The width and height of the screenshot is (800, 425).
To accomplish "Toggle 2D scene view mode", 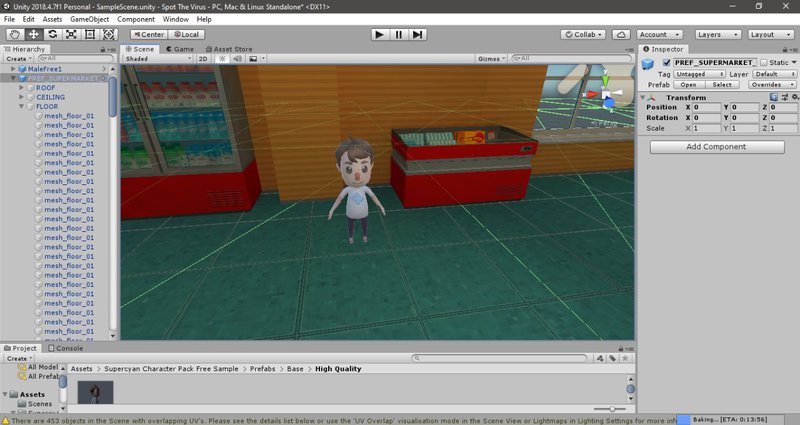I will tap(203, 59).
